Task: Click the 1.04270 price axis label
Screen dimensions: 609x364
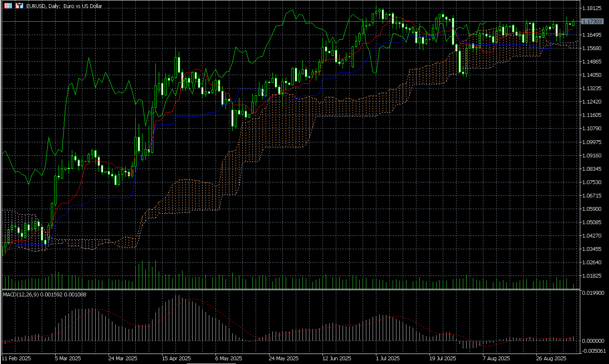Action: pyautogui.click(x=591, y=236)
